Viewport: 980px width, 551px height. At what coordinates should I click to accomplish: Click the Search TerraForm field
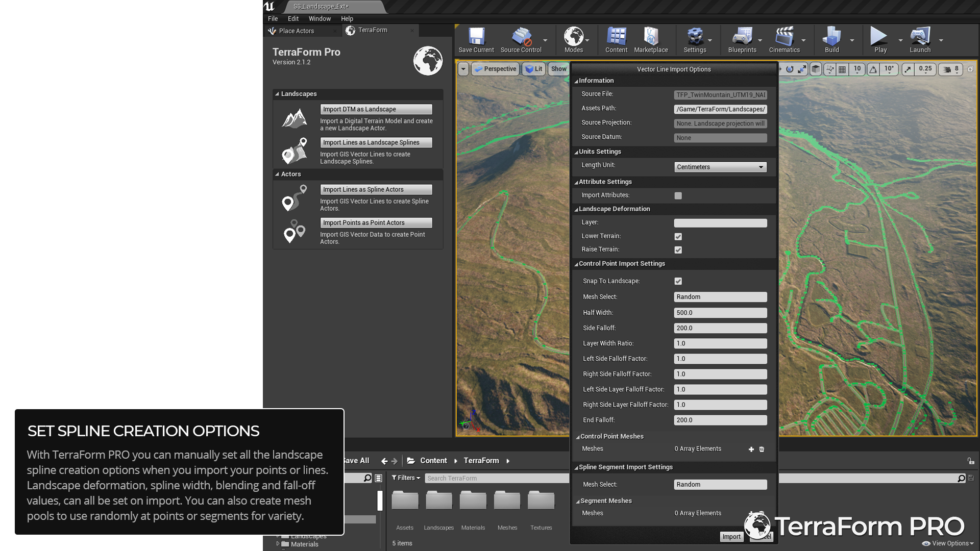point(496,479)
